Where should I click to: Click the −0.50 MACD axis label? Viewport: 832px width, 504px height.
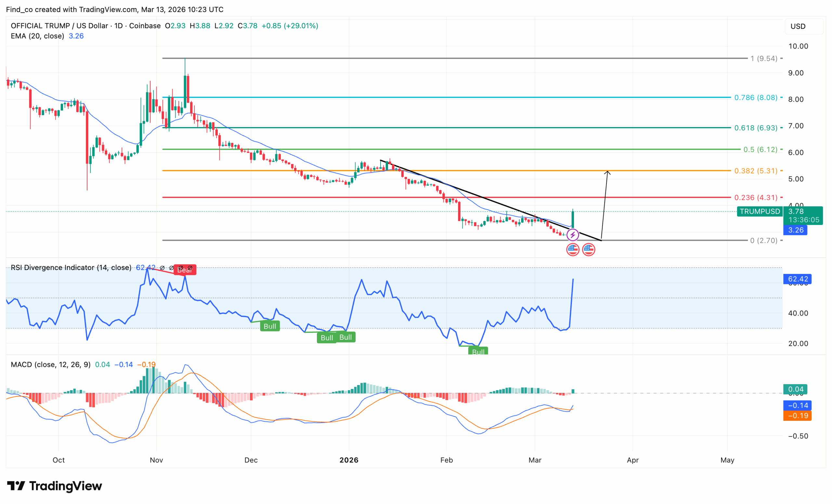(798, 436)
